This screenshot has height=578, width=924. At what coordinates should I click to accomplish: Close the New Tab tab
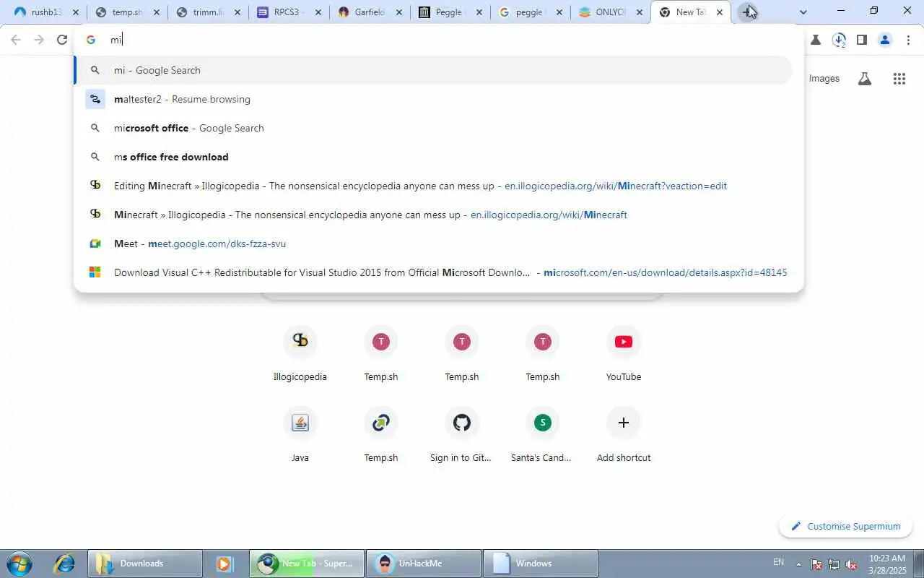(719, 12)
